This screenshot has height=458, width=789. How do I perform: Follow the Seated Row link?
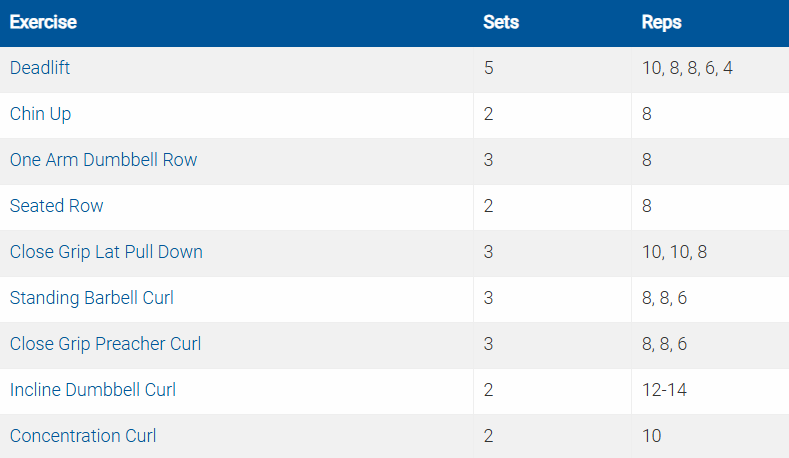[x=57, y=207]
